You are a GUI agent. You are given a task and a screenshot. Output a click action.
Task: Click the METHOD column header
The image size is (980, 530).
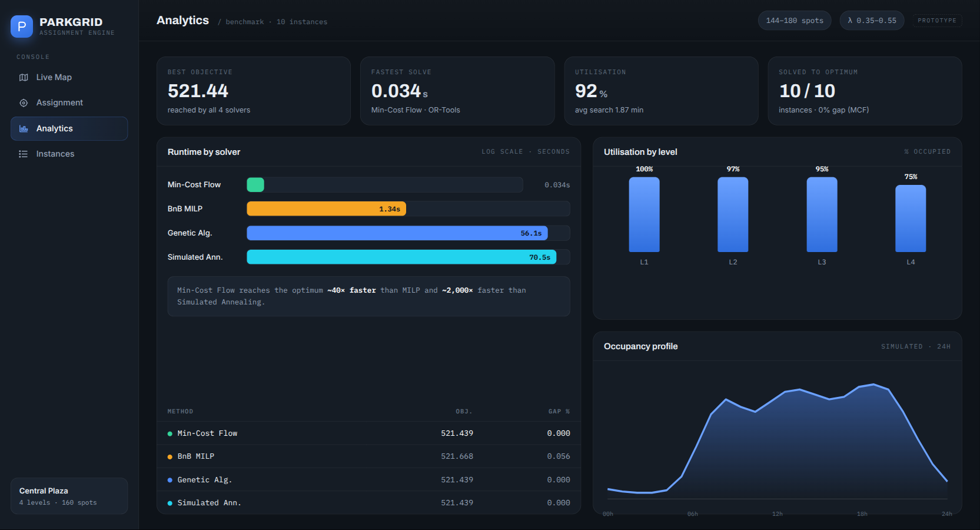[180, 412]
